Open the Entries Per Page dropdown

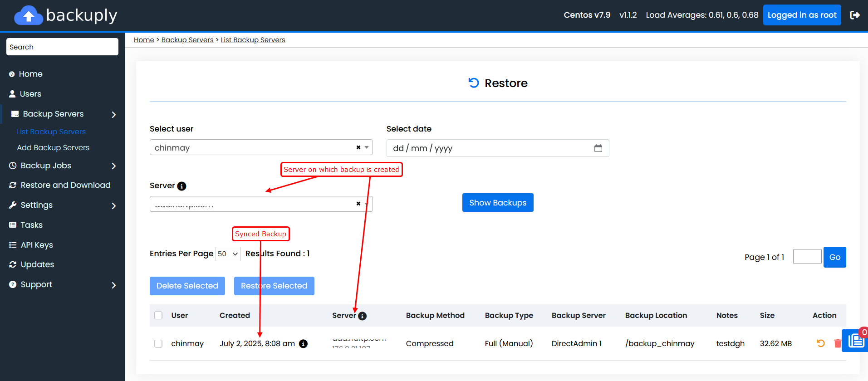tap(228, 254)
